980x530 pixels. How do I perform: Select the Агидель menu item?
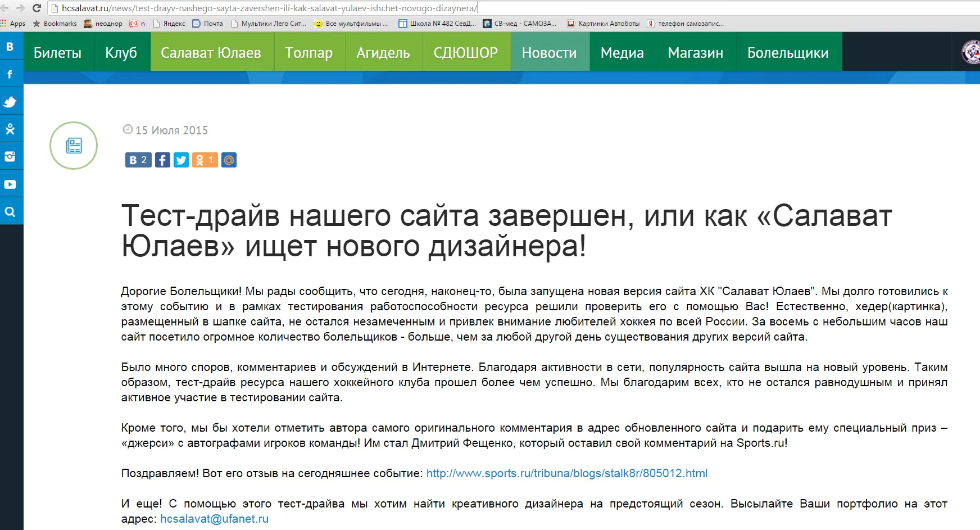383,52
